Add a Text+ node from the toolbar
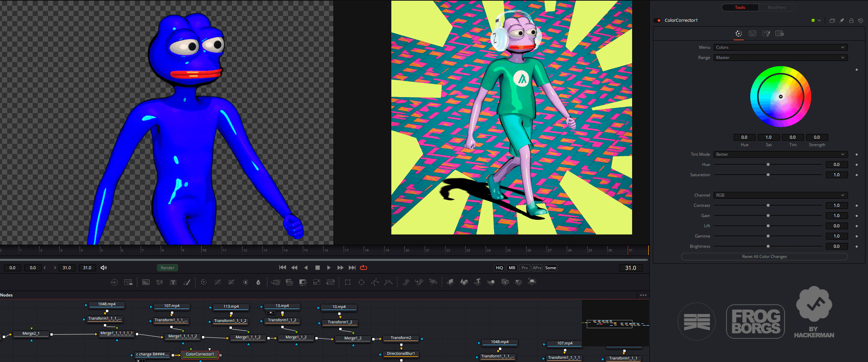Screen dimensions: 868x362 (x=173, y=282)
